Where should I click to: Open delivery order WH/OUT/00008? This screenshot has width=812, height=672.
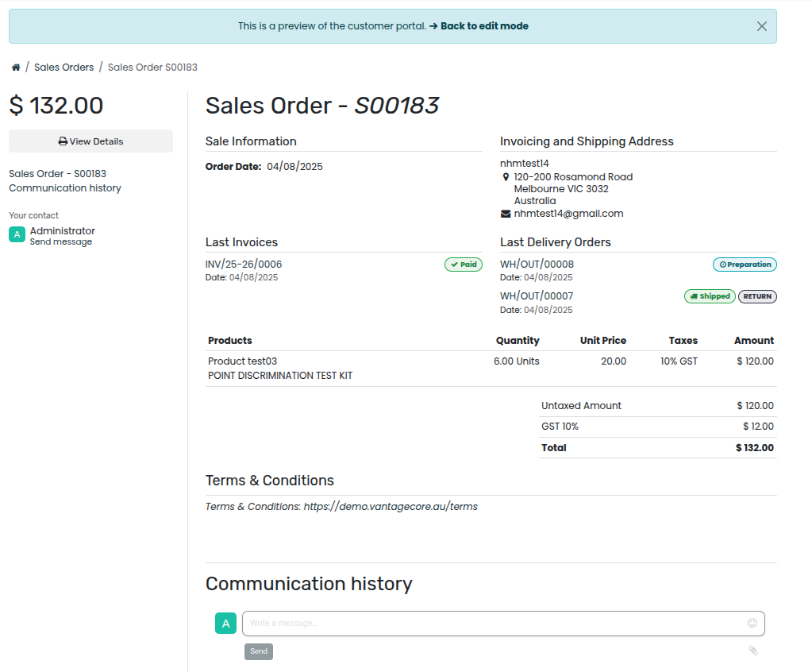click(x=537, y=265)
